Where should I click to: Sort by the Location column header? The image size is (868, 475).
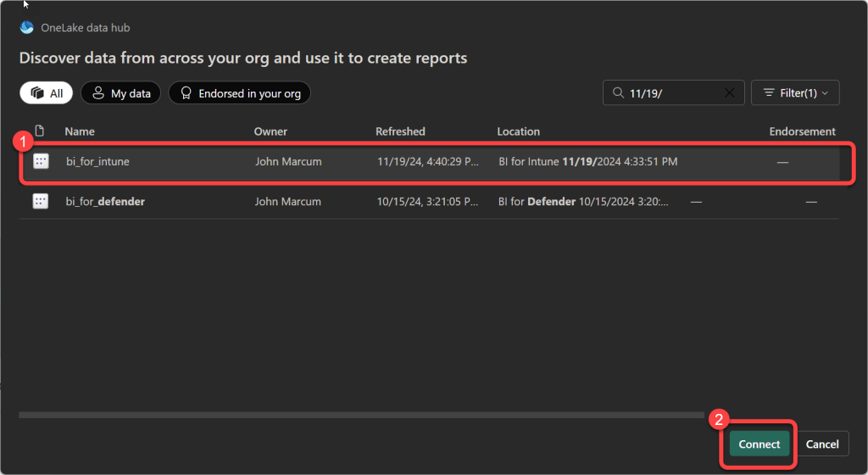(x=518, y=131)
